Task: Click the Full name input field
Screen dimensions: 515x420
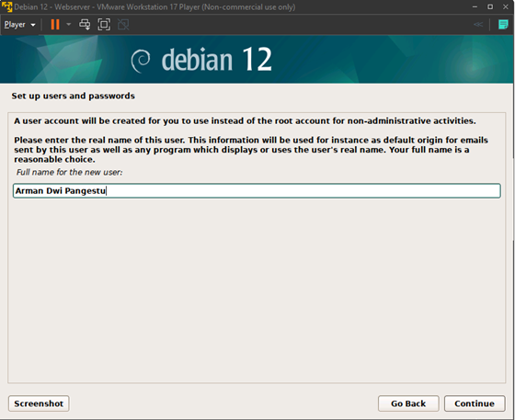Action: [x=257, y=190]
